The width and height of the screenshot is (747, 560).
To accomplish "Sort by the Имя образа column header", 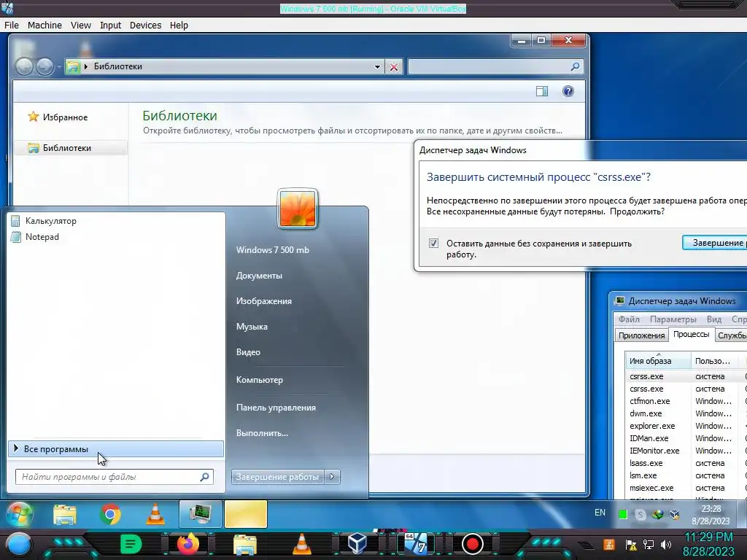I will pos(658,361).
